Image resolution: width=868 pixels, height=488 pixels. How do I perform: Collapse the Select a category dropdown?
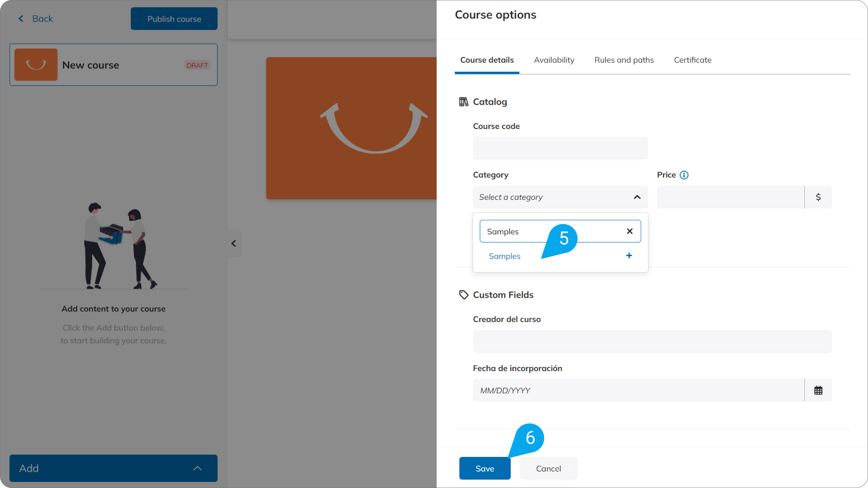(637, 197)
